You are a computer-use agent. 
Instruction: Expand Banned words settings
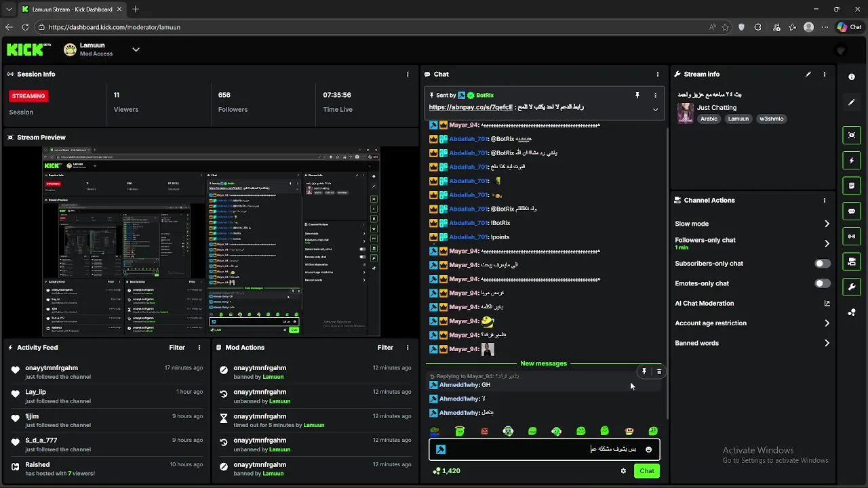pos(827,343)
